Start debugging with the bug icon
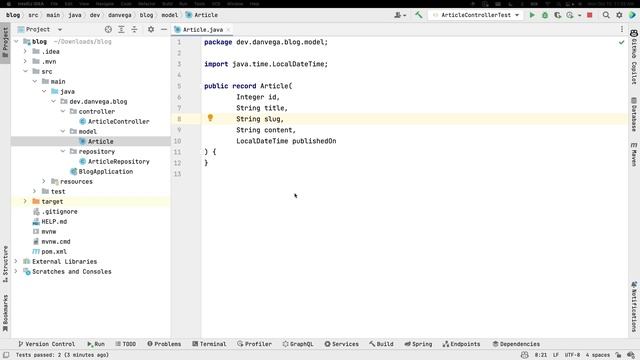Image resolution: width=640 pixels, height=360 pixels. 544,15
